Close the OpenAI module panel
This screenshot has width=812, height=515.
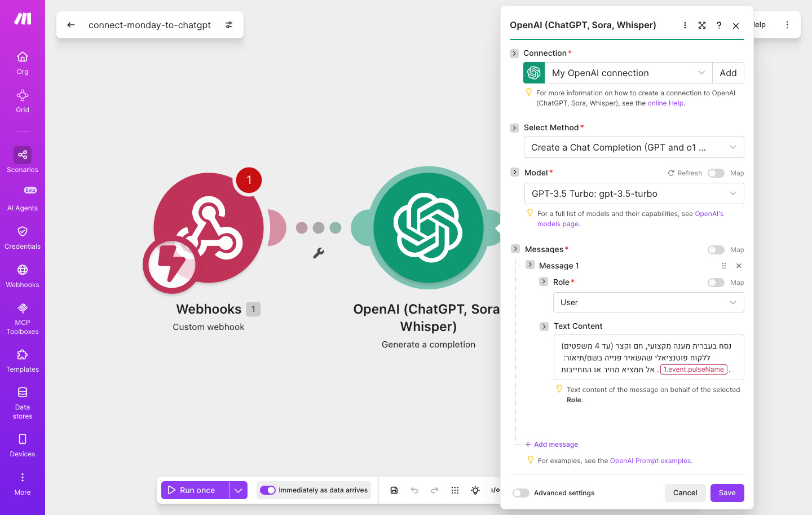point(736,25)
